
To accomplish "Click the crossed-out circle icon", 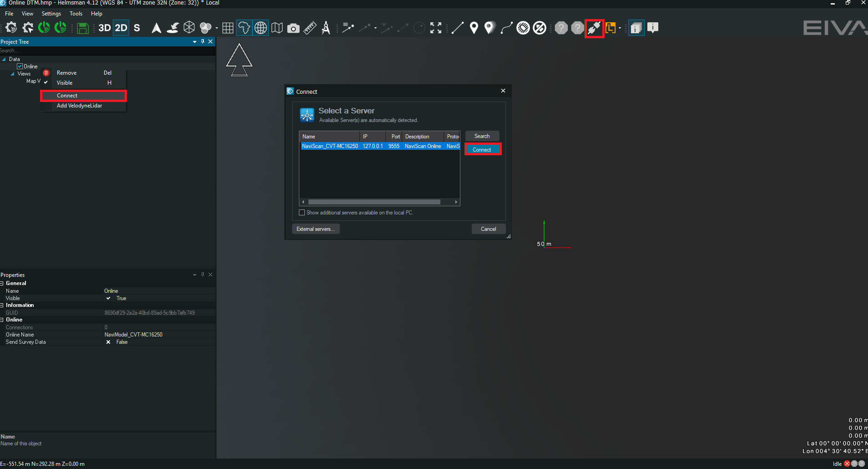I will (540, 28).
